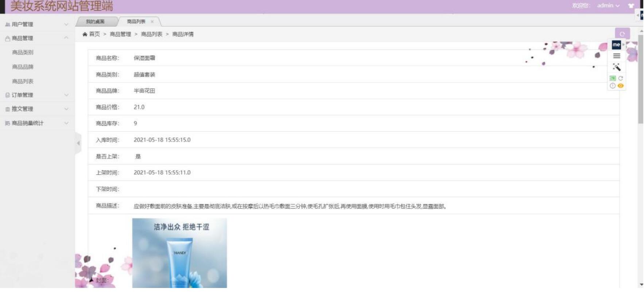Viewport: 644px width, 296px height.
Task: Go to 商品管理 breadcrumb link
Action: tap(120, 34)
